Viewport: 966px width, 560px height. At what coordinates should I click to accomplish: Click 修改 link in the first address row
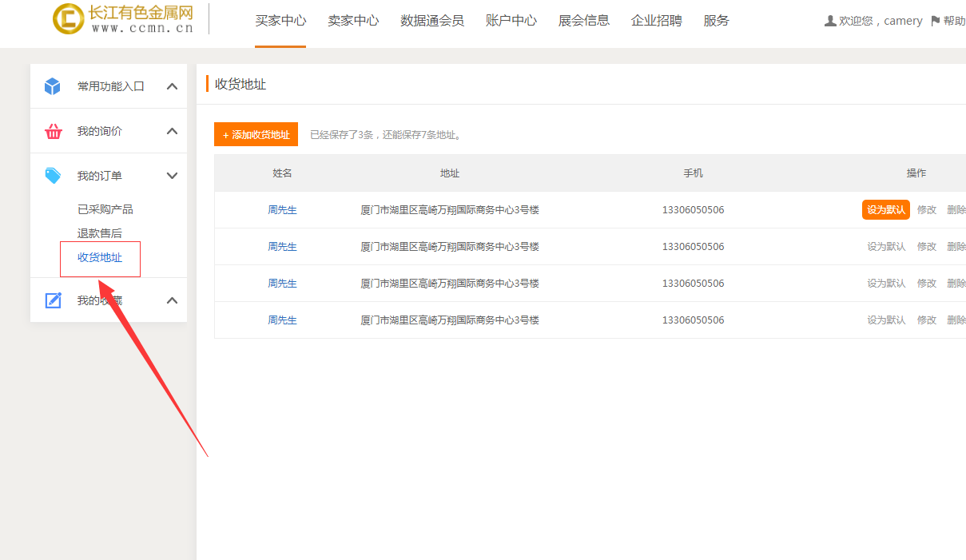click(x=927, y=210)
